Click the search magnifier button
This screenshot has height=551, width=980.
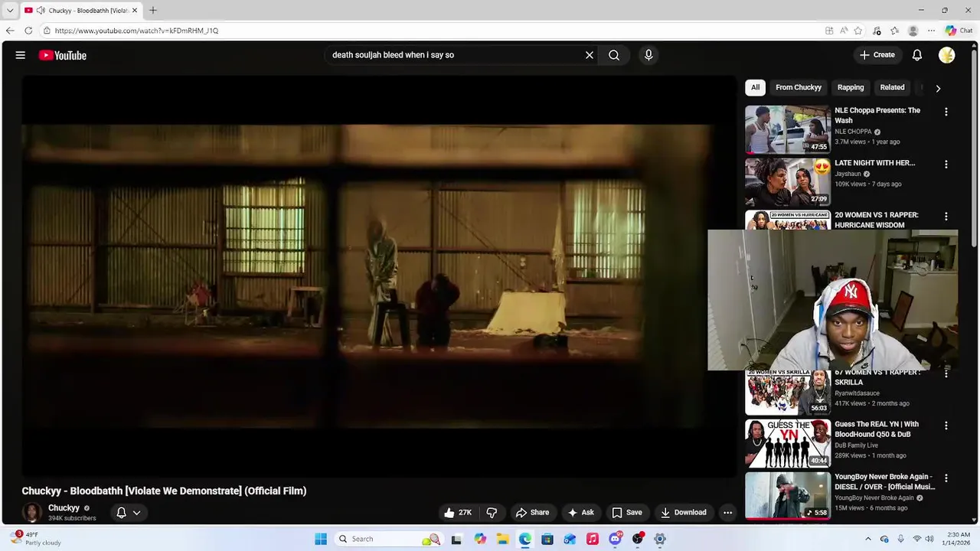point(614,55)
